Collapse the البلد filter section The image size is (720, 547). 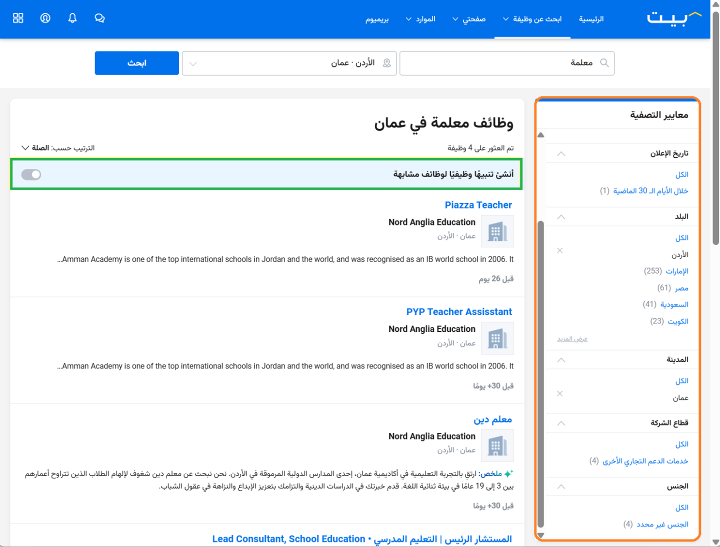(561, 217)
